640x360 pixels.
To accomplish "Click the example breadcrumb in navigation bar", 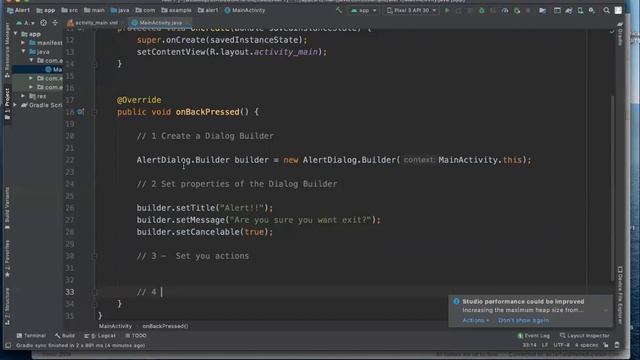I will click(x=176, y=10).
